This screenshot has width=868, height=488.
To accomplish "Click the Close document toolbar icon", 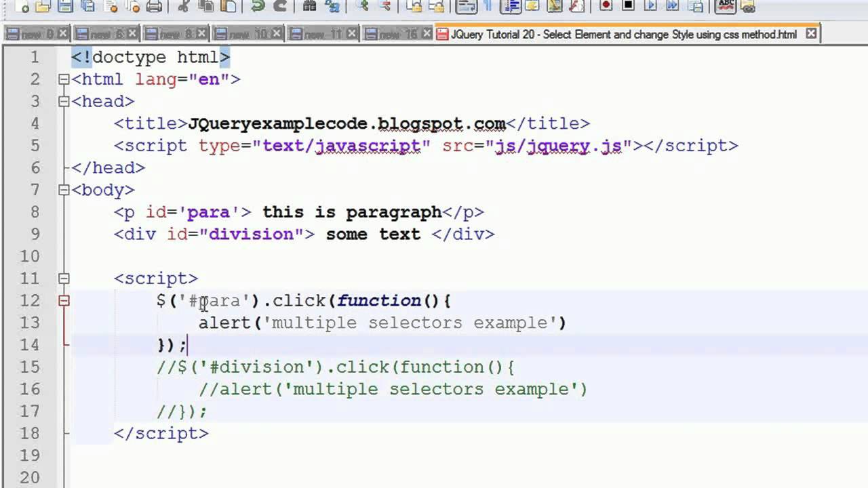I will point(111,6).
